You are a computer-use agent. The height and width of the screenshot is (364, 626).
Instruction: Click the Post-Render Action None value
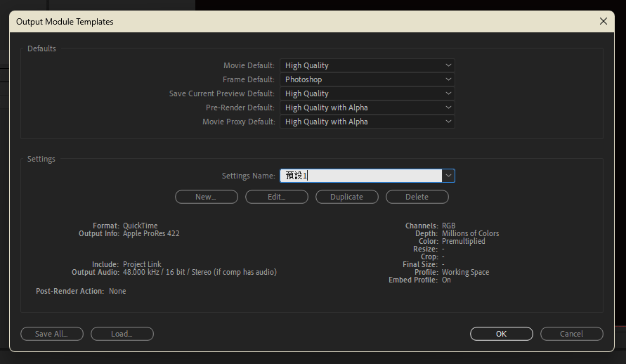pyautogui.click(x=117, y=291)
